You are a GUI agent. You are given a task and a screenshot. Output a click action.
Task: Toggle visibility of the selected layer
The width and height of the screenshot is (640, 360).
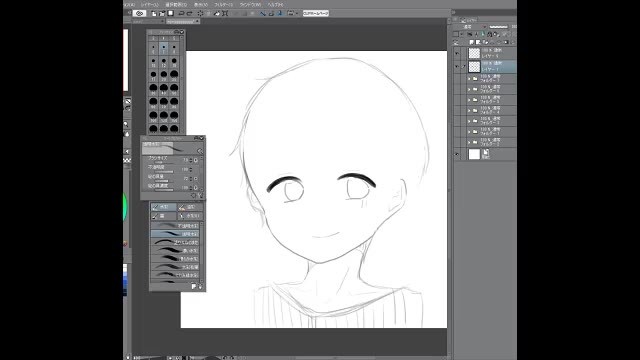[x=457, y=67]
